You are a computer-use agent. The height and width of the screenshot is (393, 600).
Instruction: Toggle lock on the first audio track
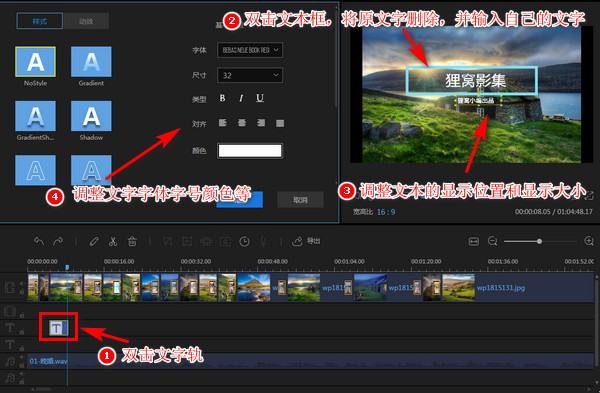pyautogui.click(x=22, y=365)
